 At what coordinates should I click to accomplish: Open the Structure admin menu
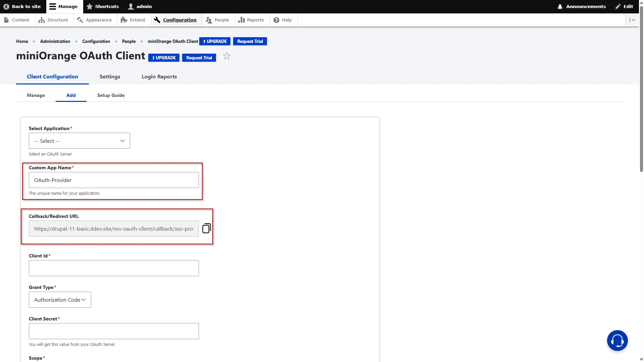[x=53, y=20]
